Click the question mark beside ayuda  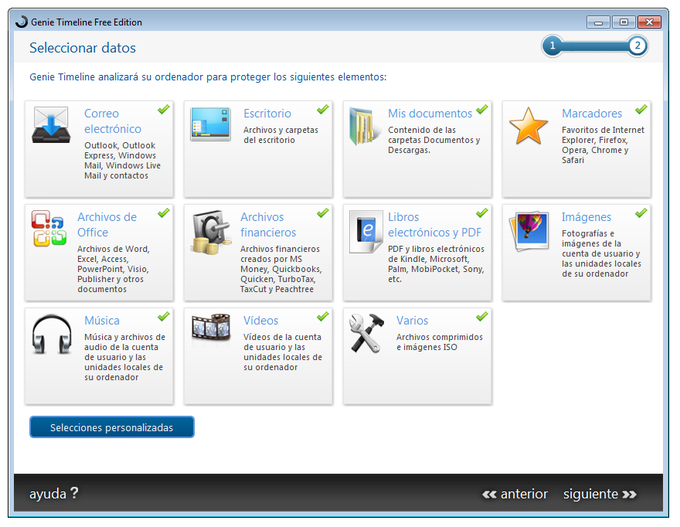[x=74, y=493]
